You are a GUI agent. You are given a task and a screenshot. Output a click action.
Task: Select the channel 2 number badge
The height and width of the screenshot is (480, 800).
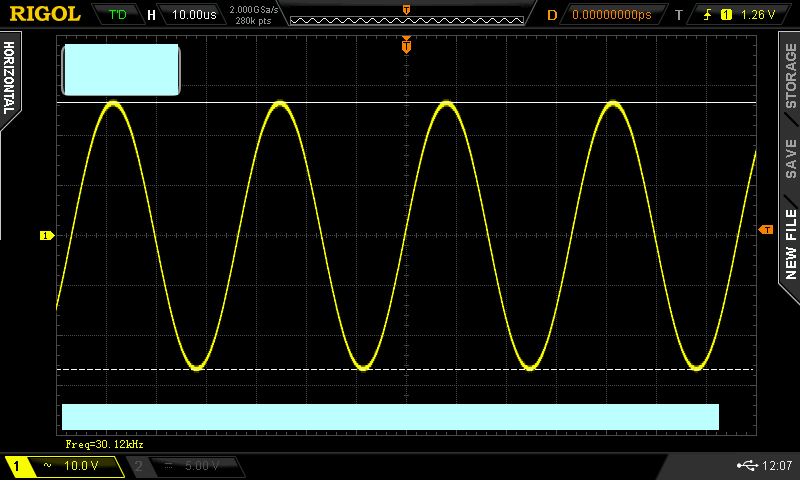pyautogui.click(x=138, y=466)
